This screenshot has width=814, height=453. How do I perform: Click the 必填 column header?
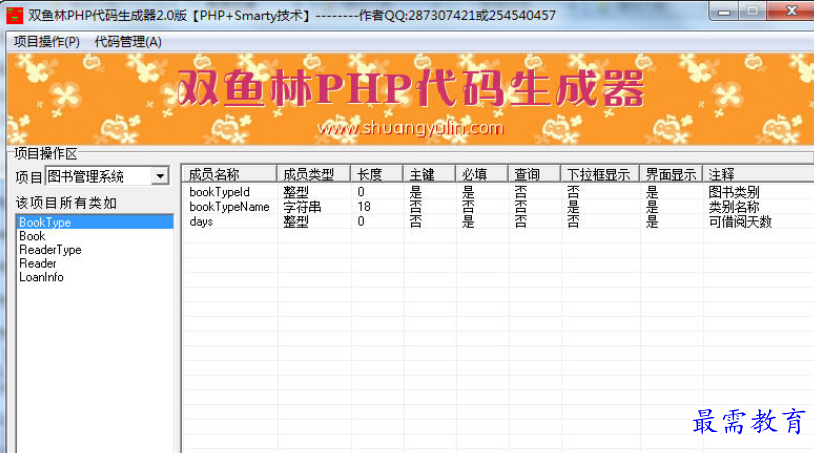coord(482,174)
